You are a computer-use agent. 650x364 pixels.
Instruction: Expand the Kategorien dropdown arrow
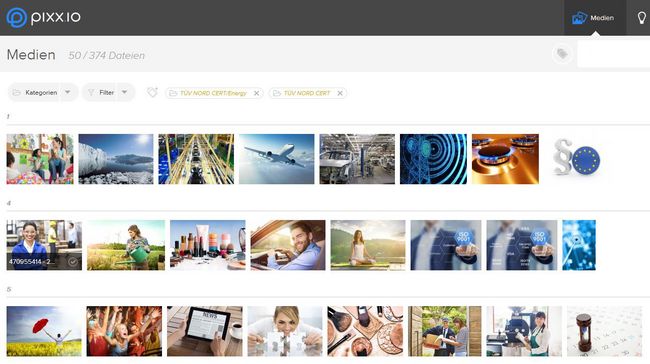(x=68, y=92)
